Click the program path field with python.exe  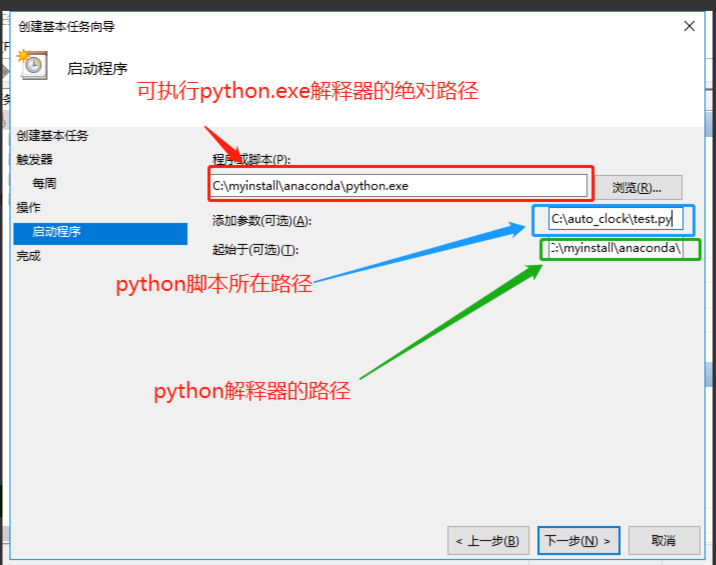coord(398,186)
